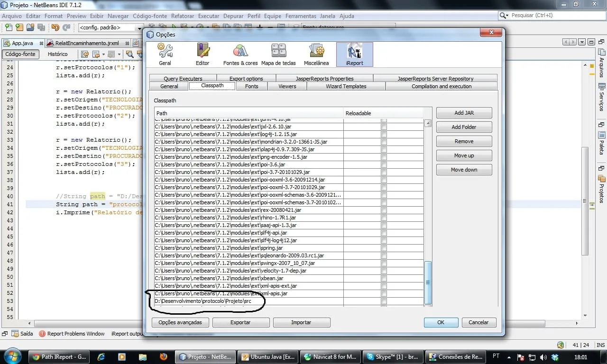
Task: Open Windows Start menu
Action: pyautogui.click(x=12, y=356)
